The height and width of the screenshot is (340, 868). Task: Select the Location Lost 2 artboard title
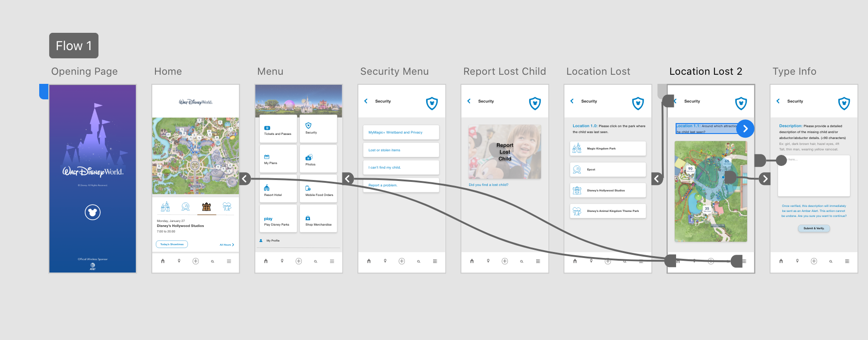click(x=706, y=72)
